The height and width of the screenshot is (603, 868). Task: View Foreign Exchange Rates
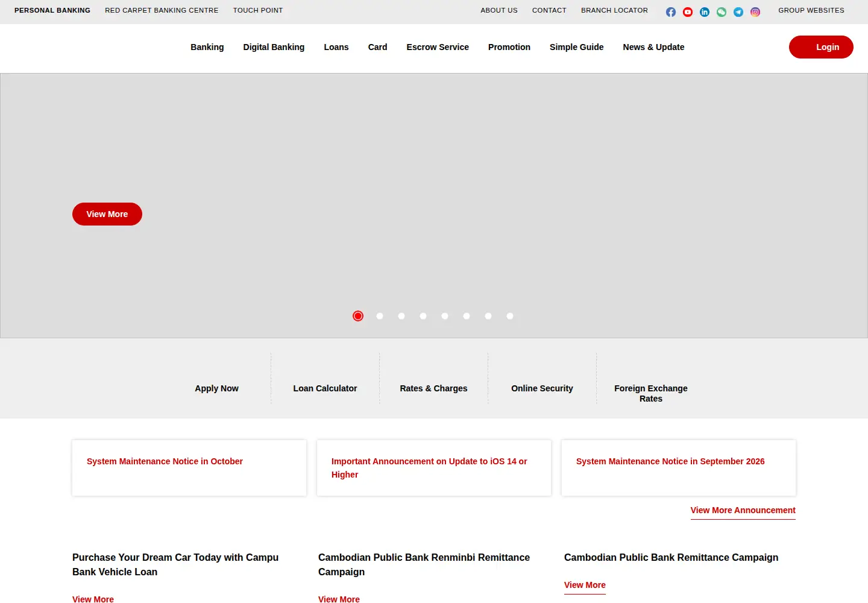pyautogui.click(x=651, y=393)
